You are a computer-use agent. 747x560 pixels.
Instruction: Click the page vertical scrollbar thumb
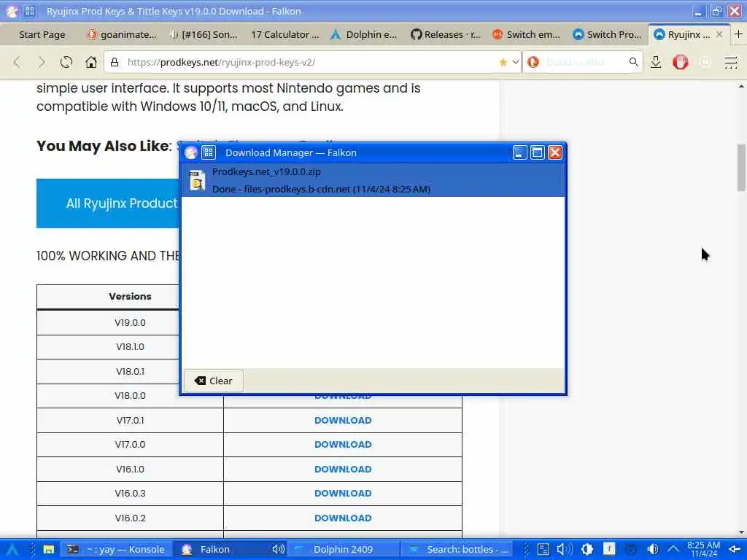coord(741,167)
